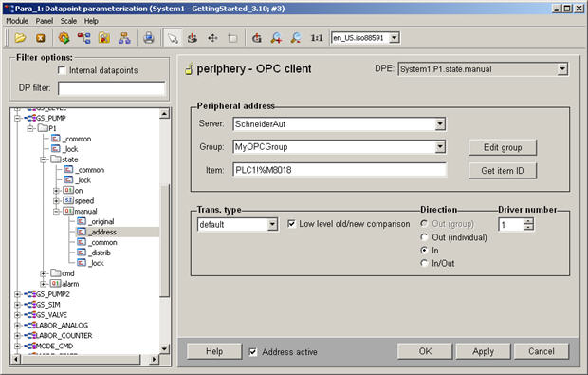The image size is (588, 375).
Task: Open the Server dropdown list
Action: (x=440, y=123)
